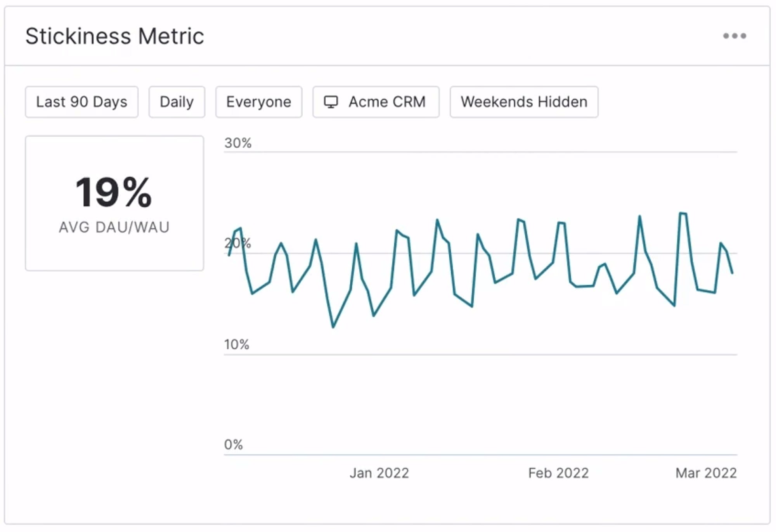Open the Everyone segment filter
Image resolution: width=776 pixels, height=532 pixels.
pyautogui.click(x=259, y=102)
